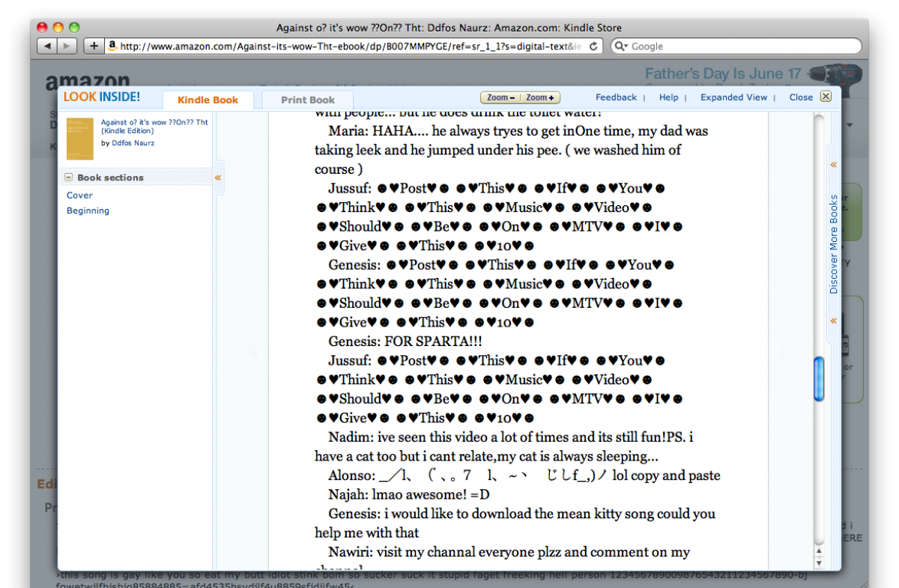Click the X icon beside Close
The height and width of the screenshot is (588, 899).
coord(826,97)
